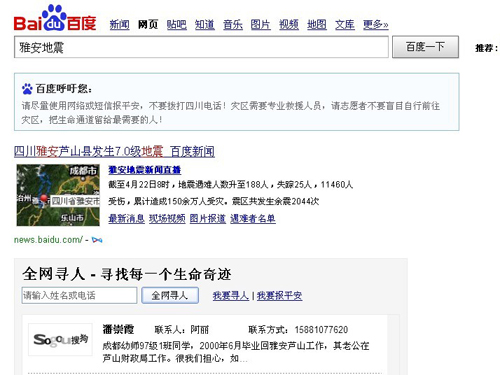The width and height of the screenshot is (500, 375).
Task: Click the Baidu logo
Action: click(x=55, y=18)
